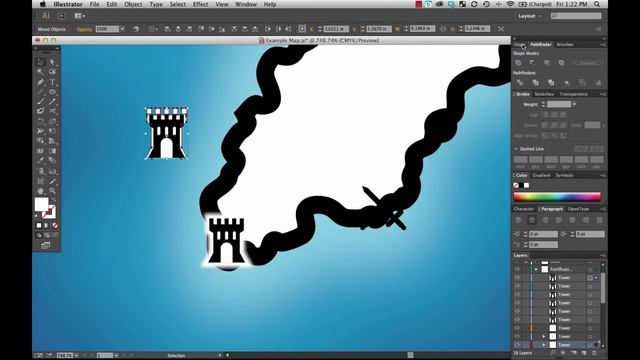This screenshot has width=640, height=360.
Task: Choose the Line Segment tool
Action: pos(41,92)
